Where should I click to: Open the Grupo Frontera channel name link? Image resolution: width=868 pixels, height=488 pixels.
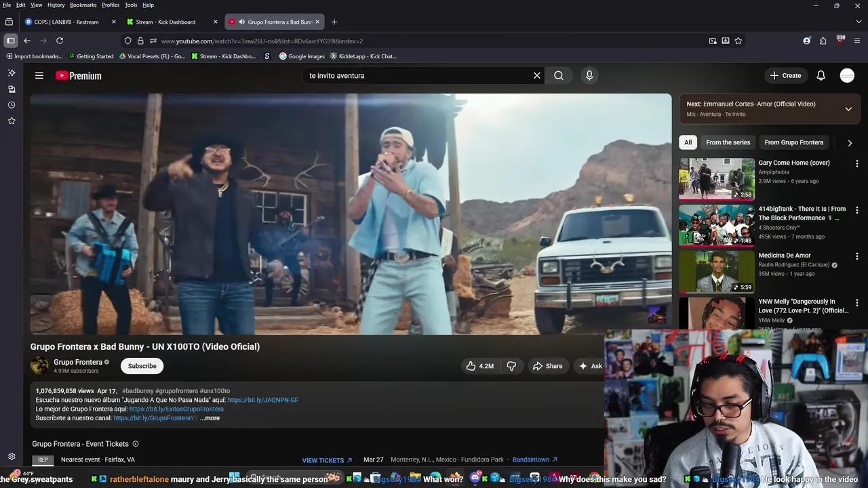point(78,362)
